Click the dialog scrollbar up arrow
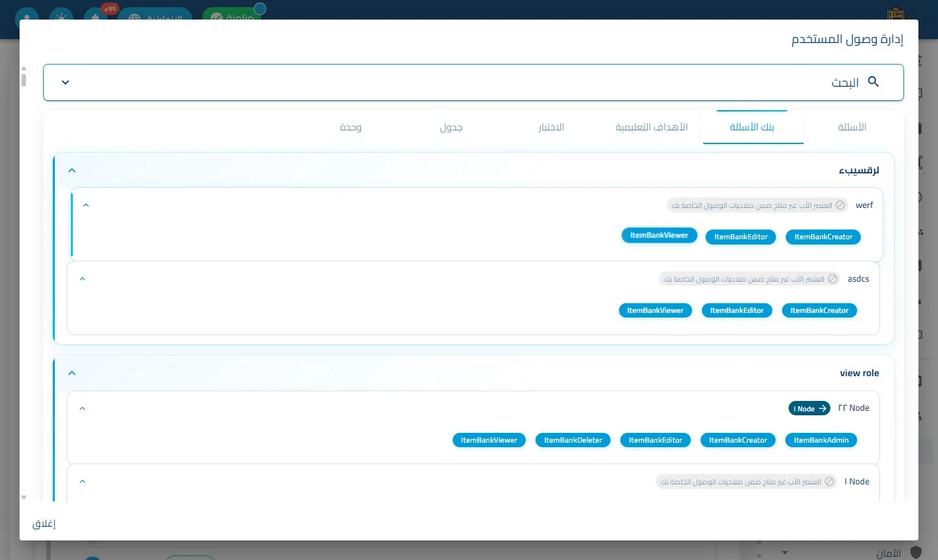 click(x=23, y=68)
